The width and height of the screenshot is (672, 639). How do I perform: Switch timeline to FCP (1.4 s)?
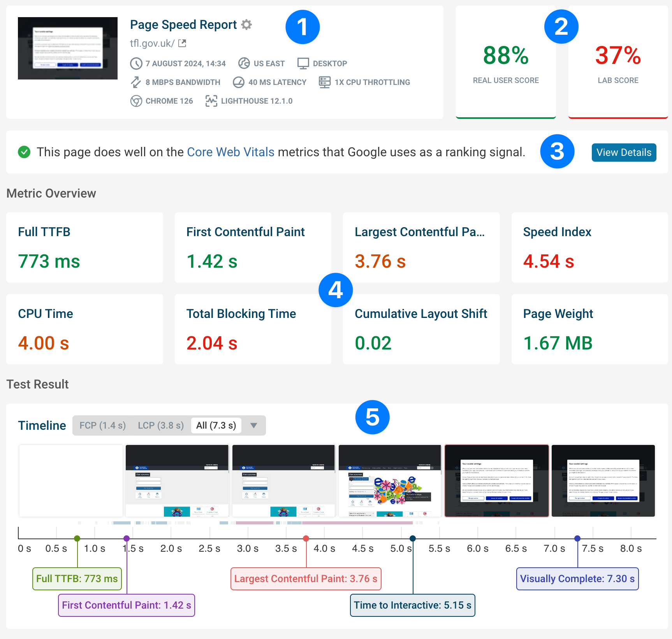(x=103, y=425)
